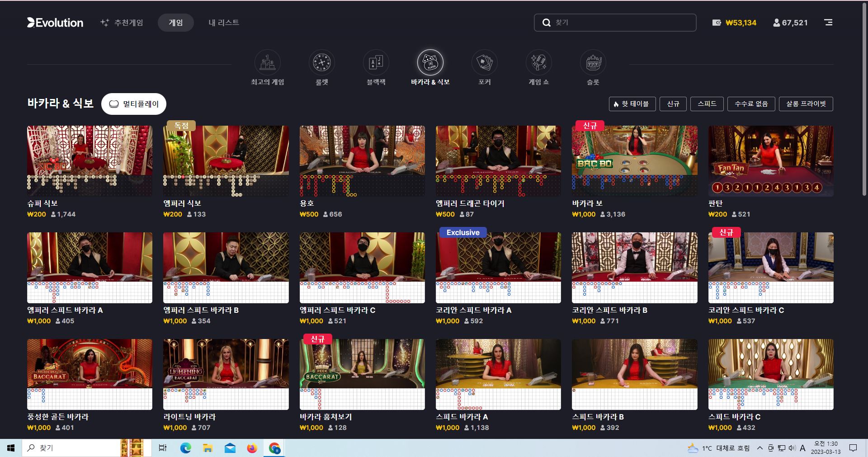This screenshot has height=457, width=868.
Task: Open the 블랙잭 blackjack category icon
Action: point(376,62)
